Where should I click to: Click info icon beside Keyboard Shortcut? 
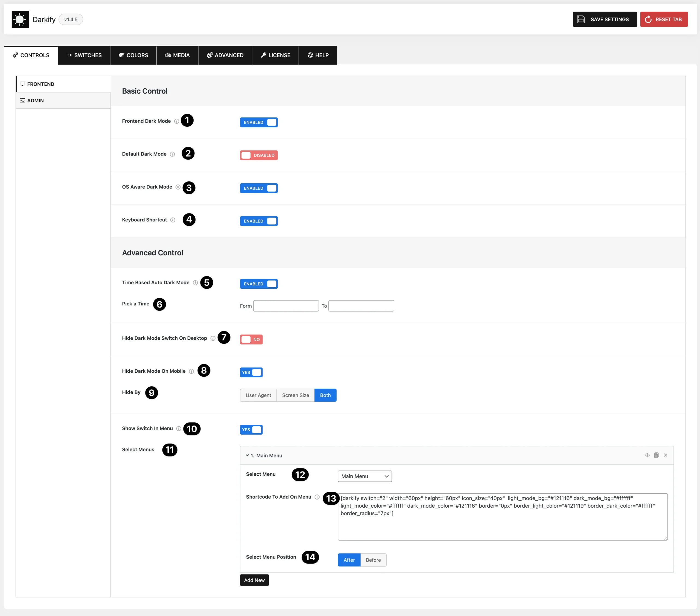pos(173,220)
